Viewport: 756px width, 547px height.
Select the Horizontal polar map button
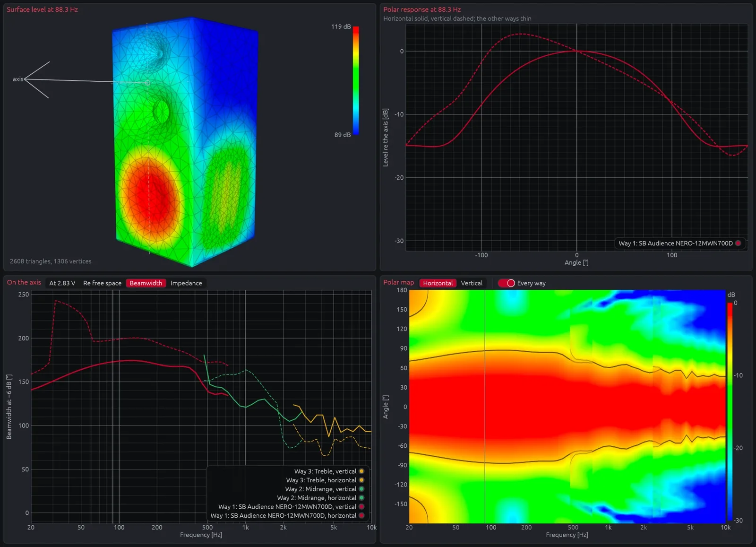coord(438,283)
